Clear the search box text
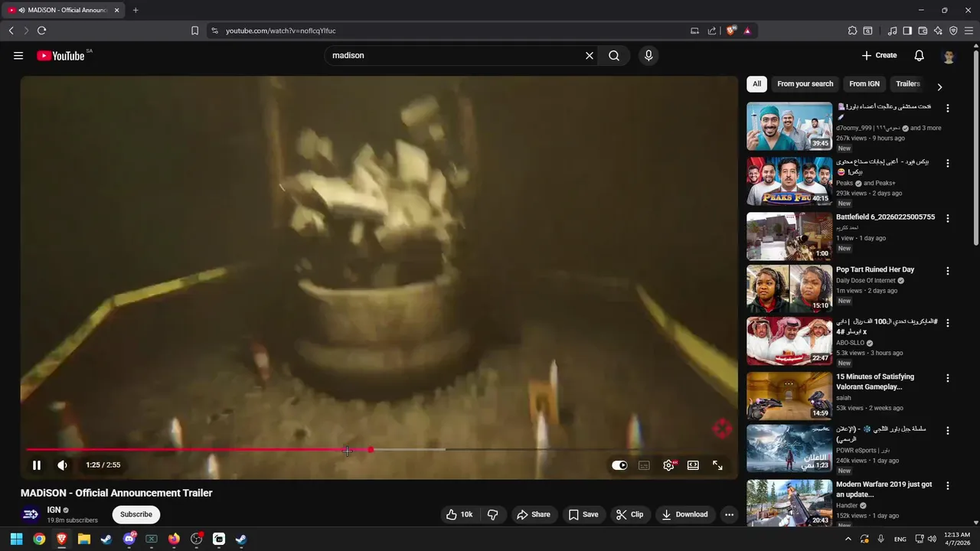Image resolution: width=980 pixels, height=551 pixels. (590, 55)
